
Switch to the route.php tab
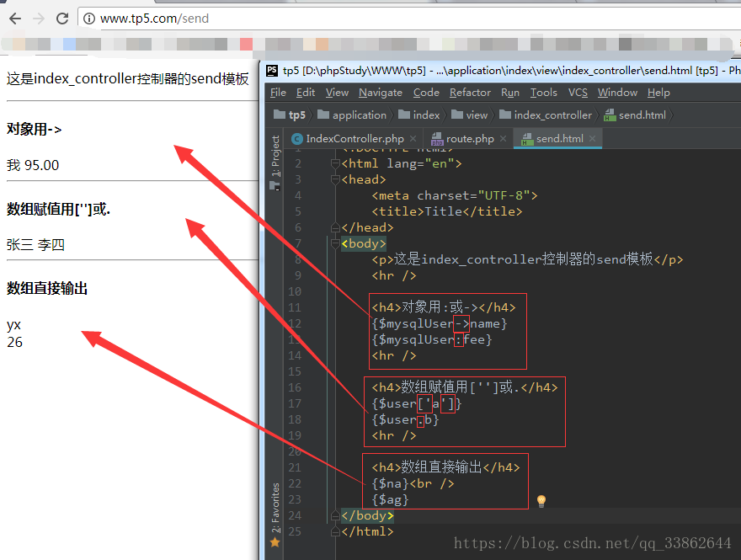470,138
